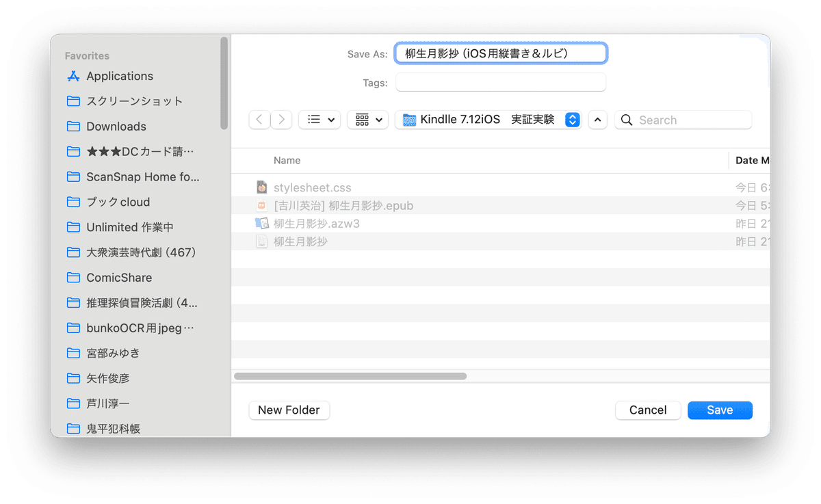
Task: Click the azw3 file icon
Action: coord(261,223)
